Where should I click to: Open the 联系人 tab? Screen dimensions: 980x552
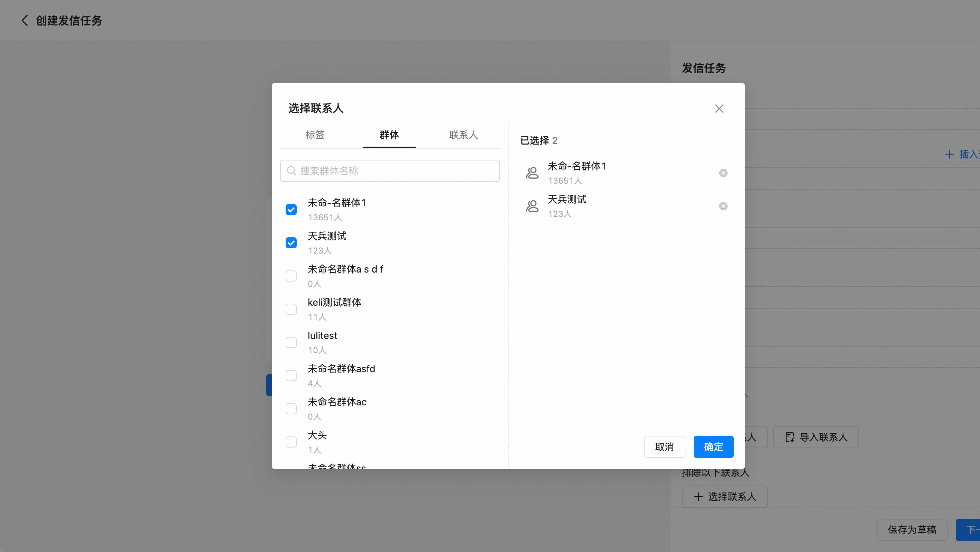tap(463, 135)
